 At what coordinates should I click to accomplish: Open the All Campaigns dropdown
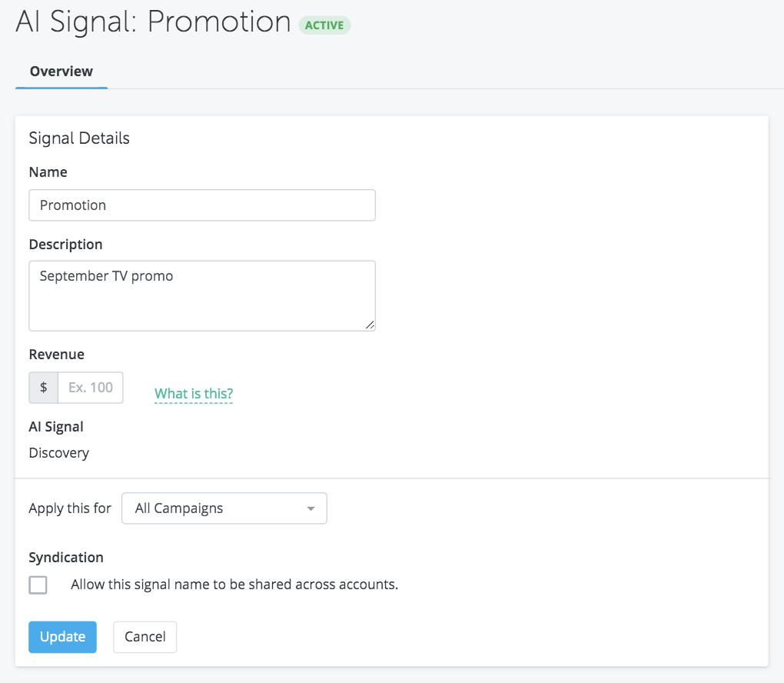tap(224, 508)
